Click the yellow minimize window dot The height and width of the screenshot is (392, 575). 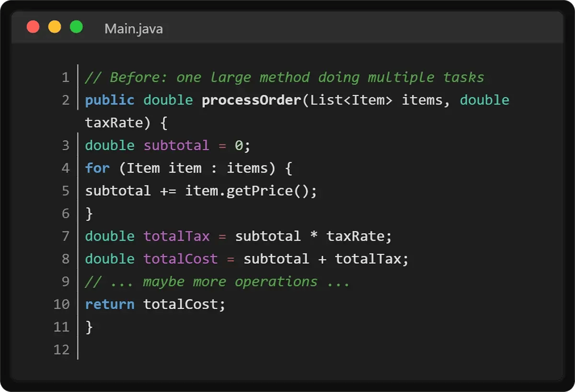click(55, 27)
